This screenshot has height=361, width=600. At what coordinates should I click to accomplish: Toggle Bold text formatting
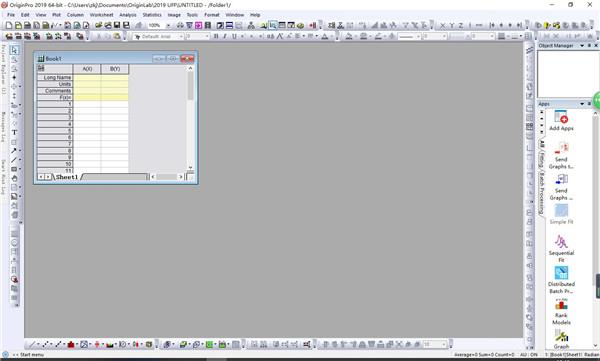point(216,36)
